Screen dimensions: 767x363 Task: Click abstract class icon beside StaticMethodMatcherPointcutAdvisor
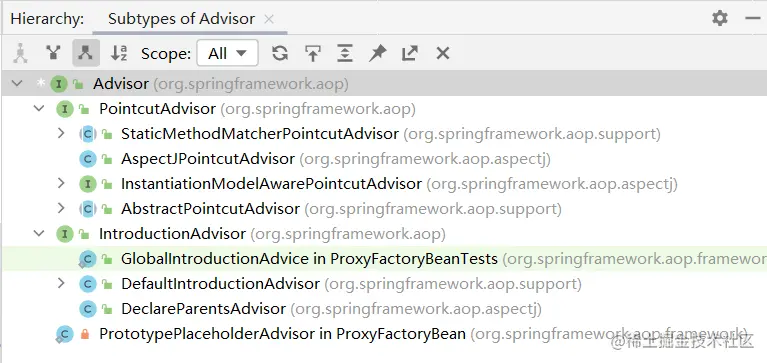pyautogui.click(x=88, y=134)
